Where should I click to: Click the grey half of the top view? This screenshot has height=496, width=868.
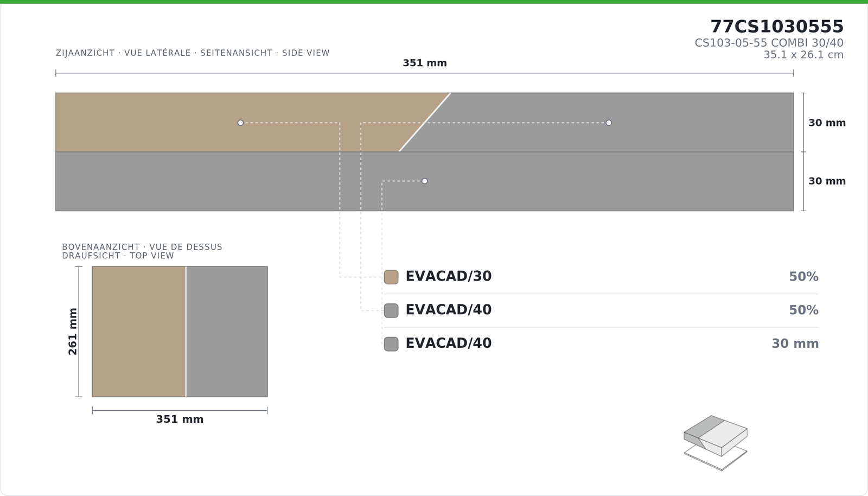[227, 332]
